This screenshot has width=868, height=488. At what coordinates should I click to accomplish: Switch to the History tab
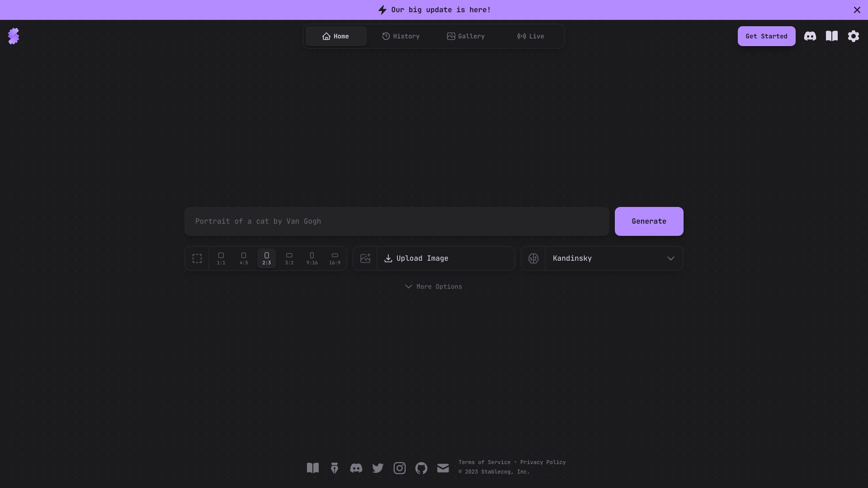(401, 36)
